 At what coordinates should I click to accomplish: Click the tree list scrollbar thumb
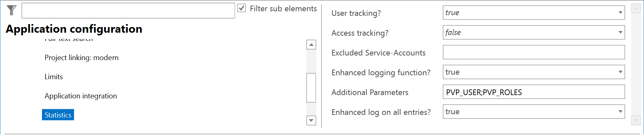pyautogui.click(x=311, y=88)
